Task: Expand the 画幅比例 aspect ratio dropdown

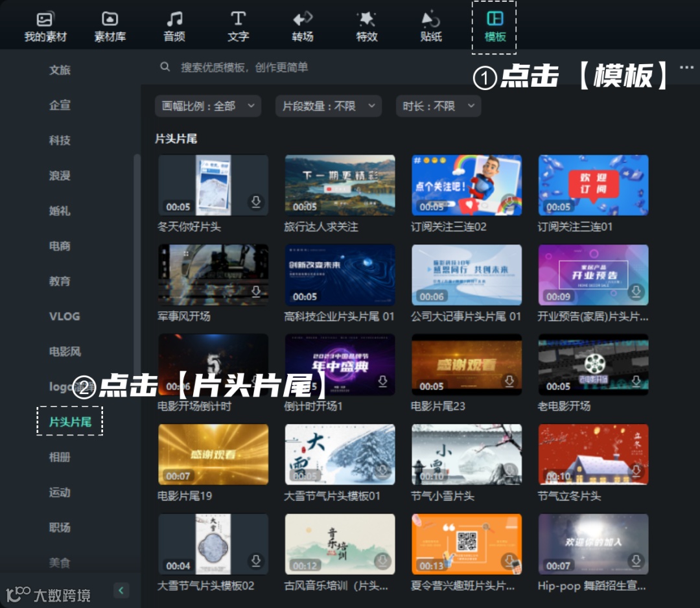Action: pyautogui.click(x=207, y=105)
